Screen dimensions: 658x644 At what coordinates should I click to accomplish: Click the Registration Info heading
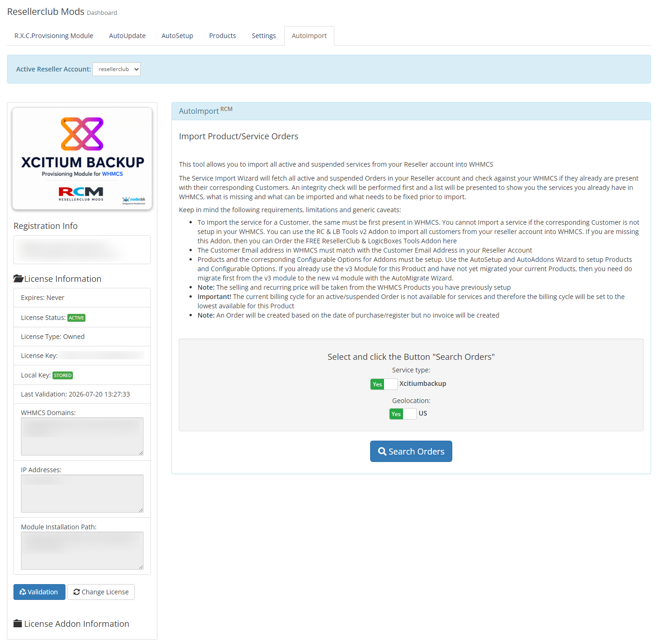pyautogui.click(x=46, y=226)
